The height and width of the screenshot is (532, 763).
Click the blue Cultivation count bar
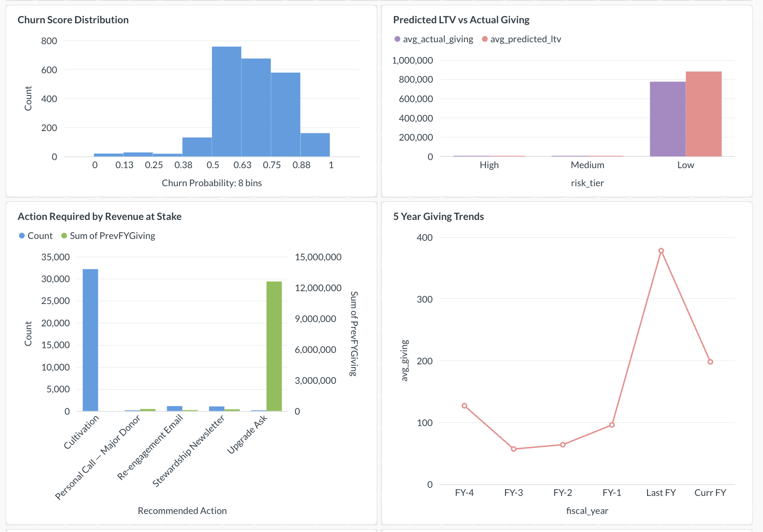coord(90,340)
